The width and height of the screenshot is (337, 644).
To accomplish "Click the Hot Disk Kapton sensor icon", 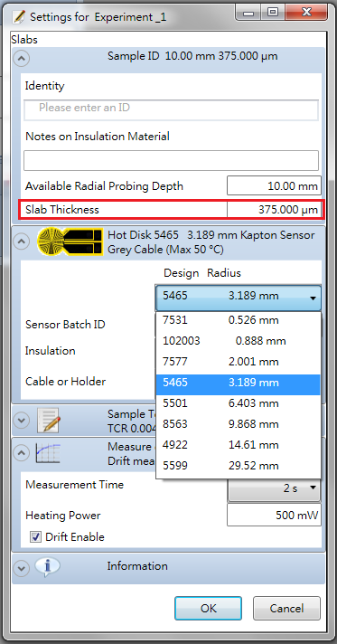I will coord(70,242).
